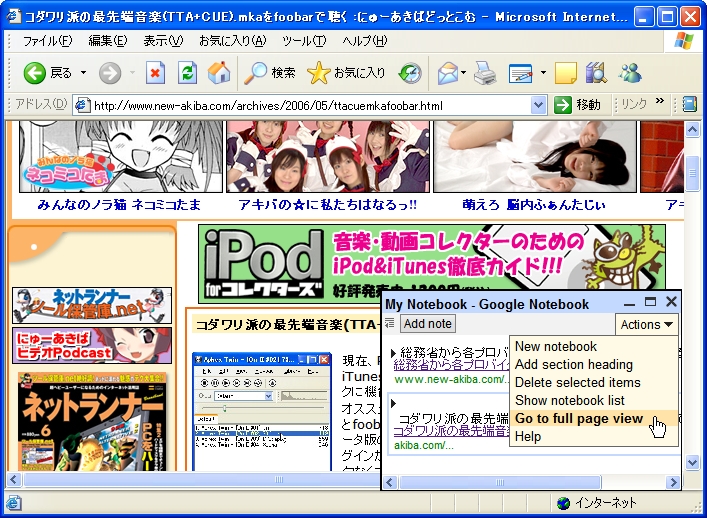Click the Add note button
Screen dimensions: 707x518
pyautogui.click(x=427, y=324)
